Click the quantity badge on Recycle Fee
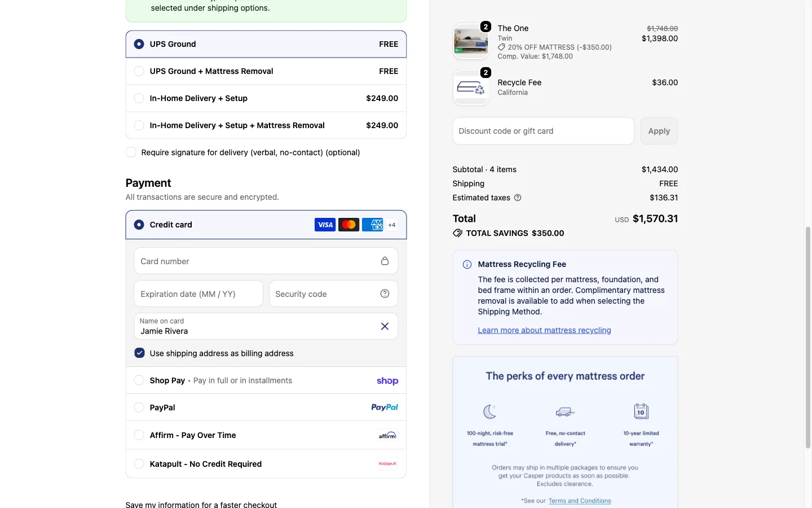Viewport: 812px width, 508px height. (486, 72)
